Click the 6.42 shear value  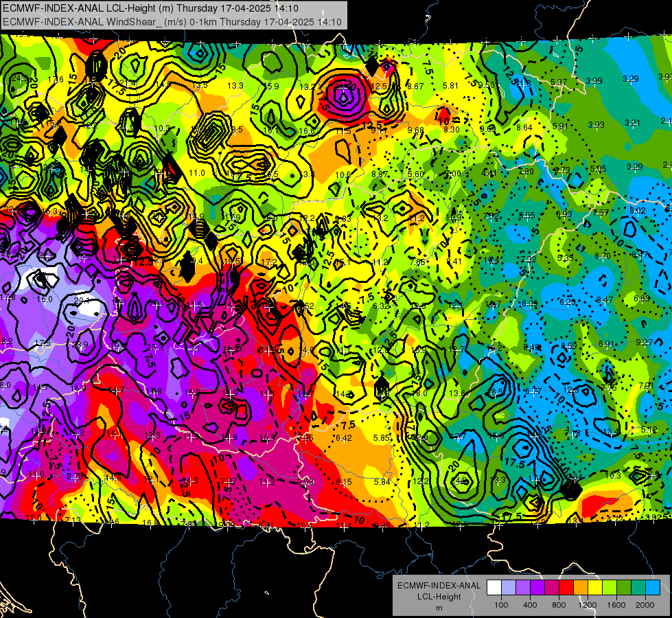click(344, 438)
